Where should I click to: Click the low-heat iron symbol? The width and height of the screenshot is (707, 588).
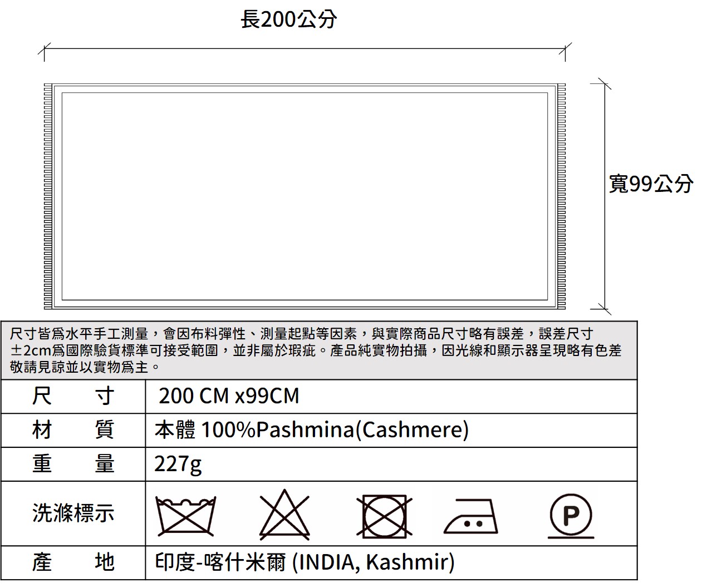click(472, 516)
